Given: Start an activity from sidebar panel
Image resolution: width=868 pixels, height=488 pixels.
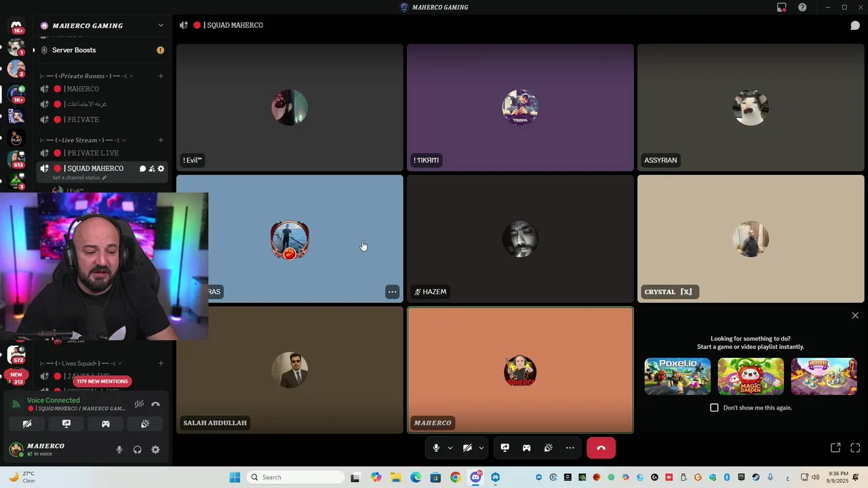Looking at the screenshot, I should (106, 424).
